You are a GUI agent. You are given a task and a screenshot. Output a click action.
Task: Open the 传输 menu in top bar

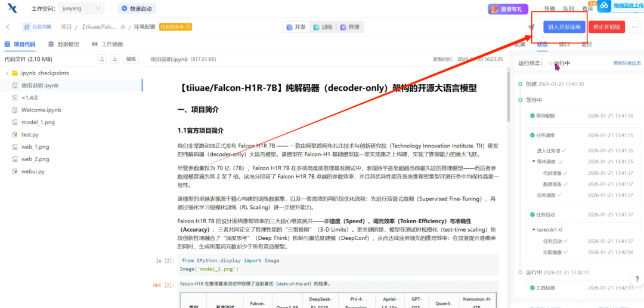tap(550, 8)
